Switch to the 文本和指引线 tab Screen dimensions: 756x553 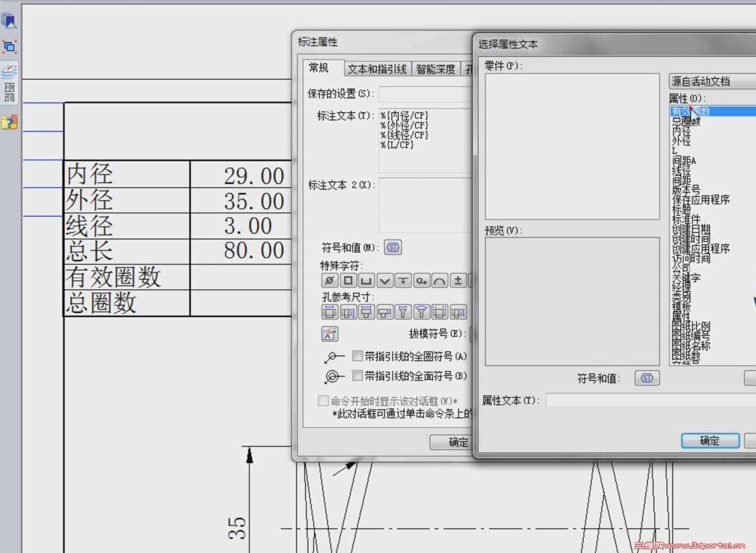coord(377,69)
